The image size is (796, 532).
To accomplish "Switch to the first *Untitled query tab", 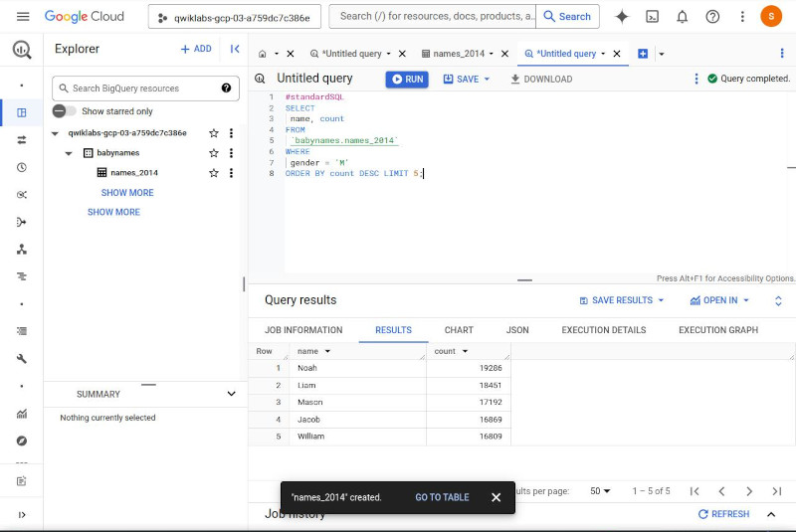I will click(x=352, y=54).
